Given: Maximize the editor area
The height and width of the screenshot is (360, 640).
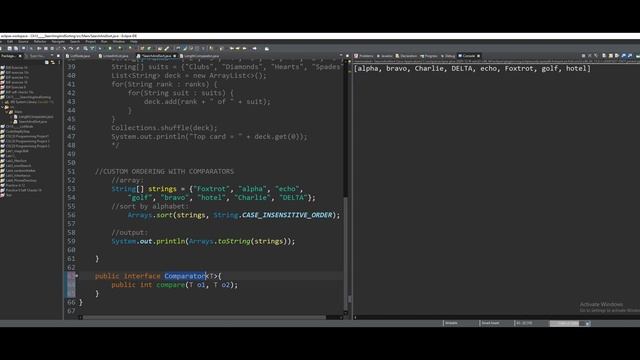Looking at the screenshot, I should (x=347, y=56).
